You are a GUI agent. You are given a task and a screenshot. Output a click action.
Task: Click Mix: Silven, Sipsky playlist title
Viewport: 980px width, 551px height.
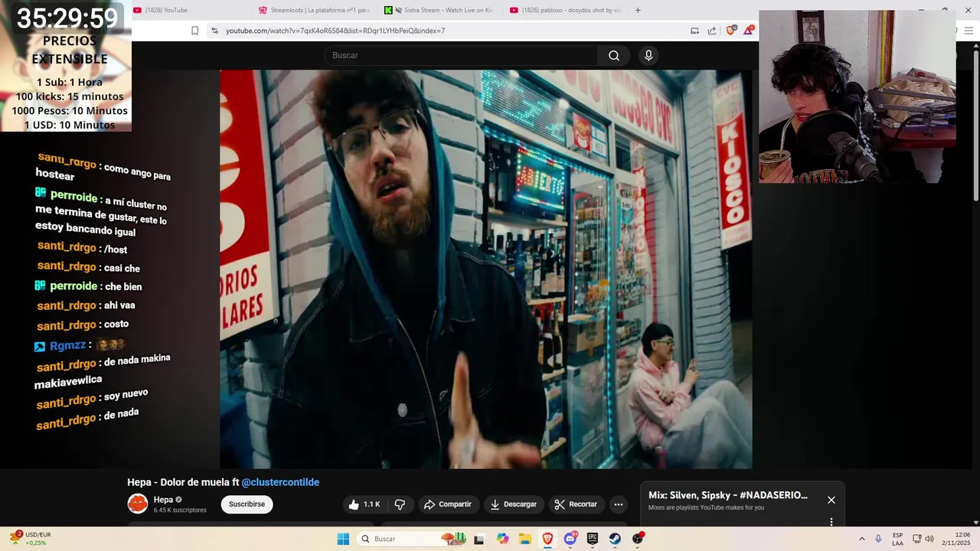point(728,495)
